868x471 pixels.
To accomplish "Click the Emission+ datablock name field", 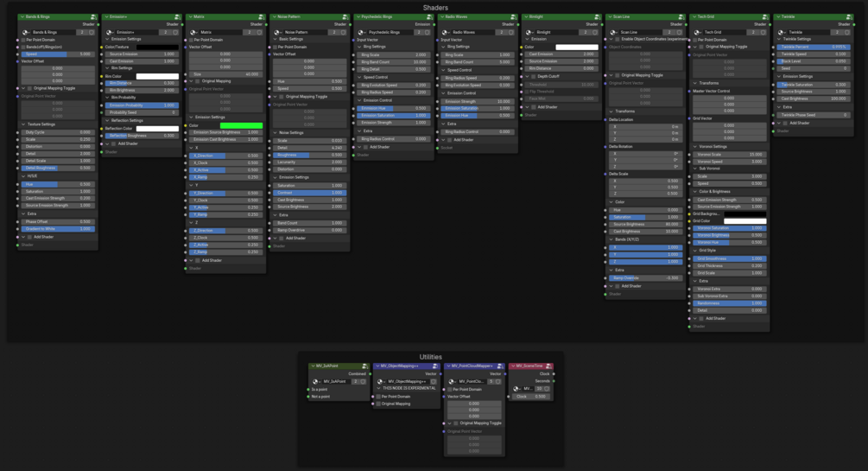I will (x=138, y=32).
